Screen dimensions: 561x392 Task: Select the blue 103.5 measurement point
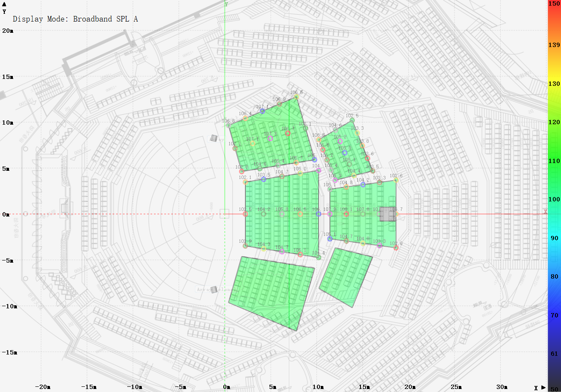pyautogui.click(x=263, y=179)
